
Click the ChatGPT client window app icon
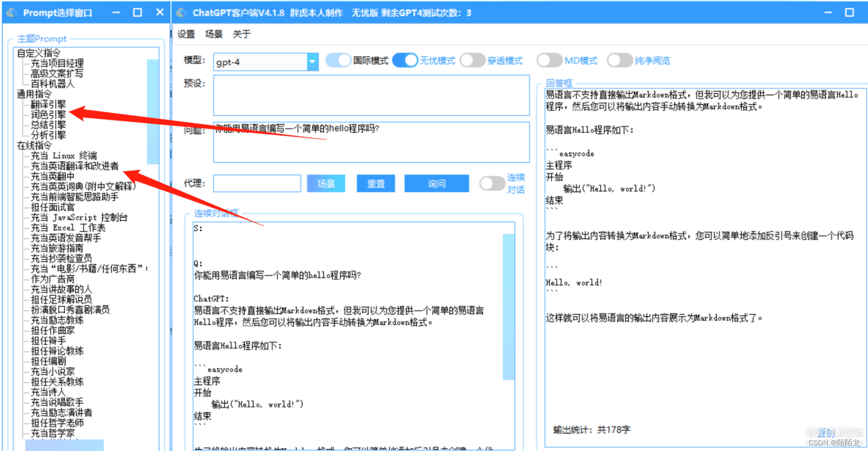pyautogui.click(x=181, y=12)
